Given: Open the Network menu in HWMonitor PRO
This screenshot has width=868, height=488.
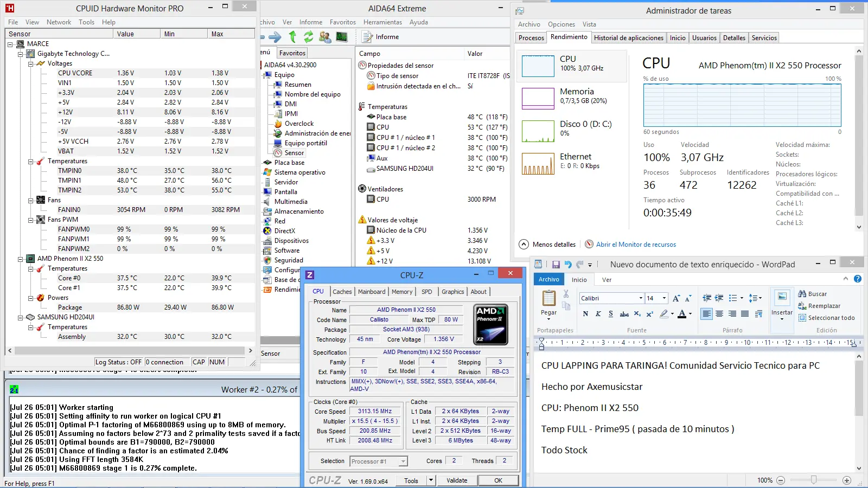Looking at the screenshot, I should 59,22.
